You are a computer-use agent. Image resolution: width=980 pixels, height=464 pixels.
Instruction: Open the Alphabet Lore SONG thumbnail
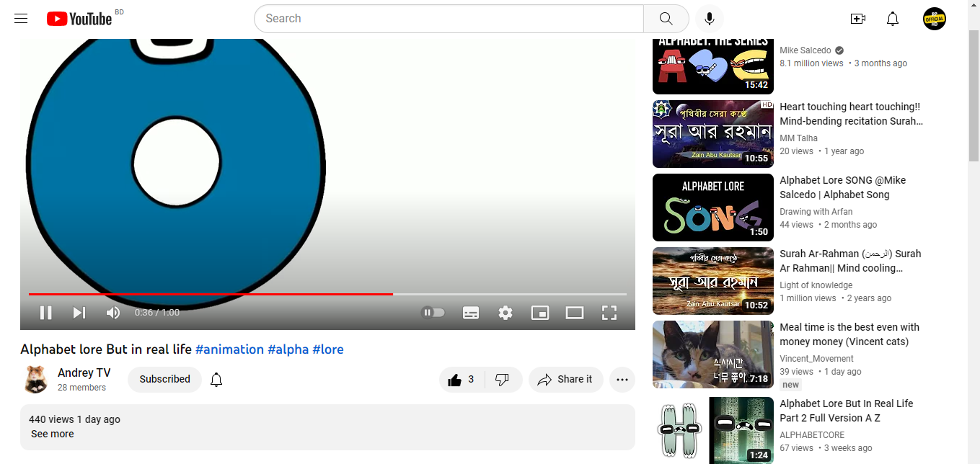tap(713, 208)
